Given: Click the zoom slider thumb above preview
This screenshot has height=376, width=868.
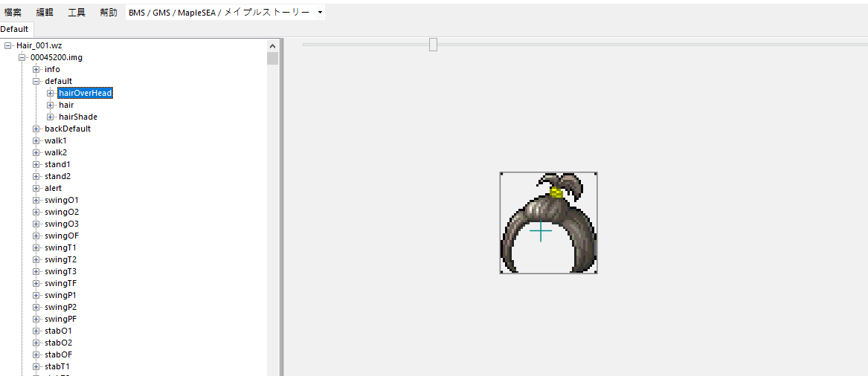Looking at the screenshot, I should point(434,45).
